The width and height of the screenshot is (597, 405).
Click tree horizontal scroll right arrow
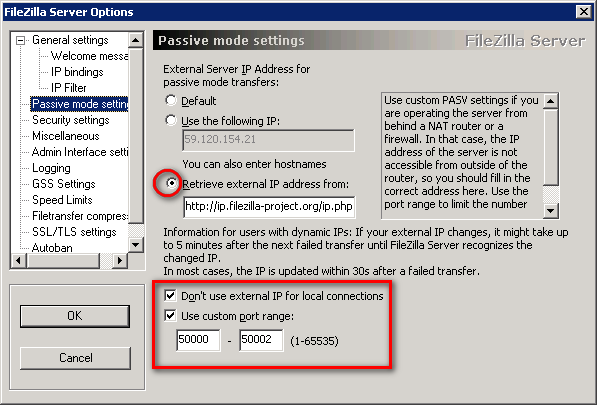coord(120,261)
